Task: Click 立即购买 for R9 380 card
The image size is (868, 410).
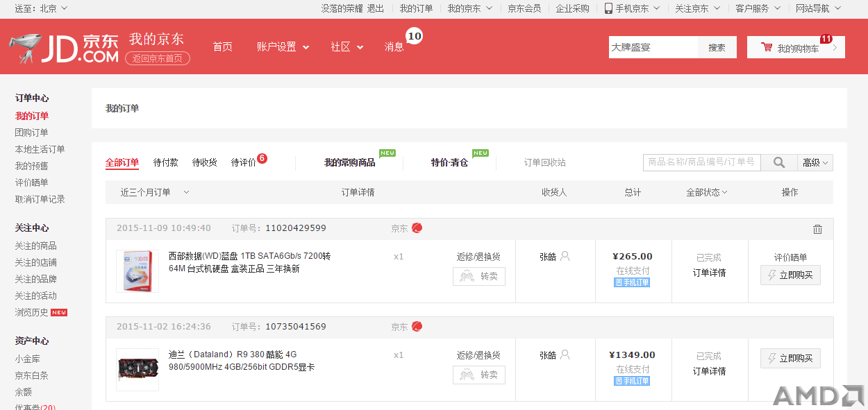Action: [790, 359]
